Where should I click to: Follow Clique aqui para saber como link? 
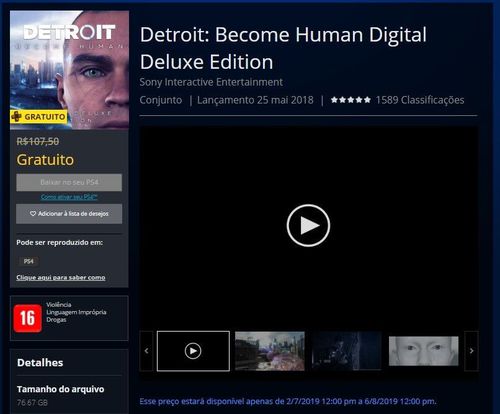pyautogui.click(x=61, y=277)
